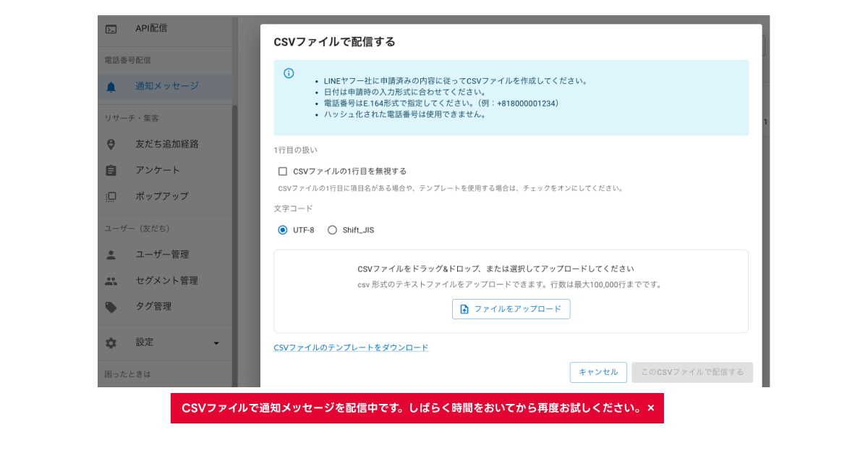Click the セグメント管理 group icon
This screenshot has width=868, height=456.
point(111,281)
